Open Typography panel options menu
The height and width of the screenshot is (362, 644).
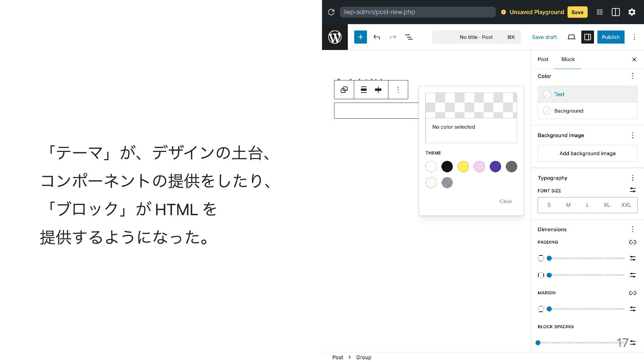click(x=632, y=178)
